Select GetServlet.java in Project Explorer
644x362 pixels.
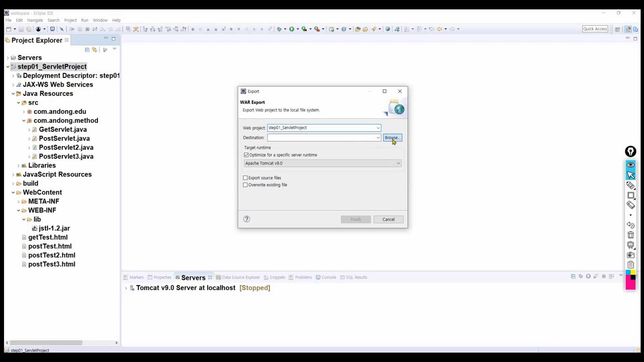pyautogui.click(x=63, y=130)
